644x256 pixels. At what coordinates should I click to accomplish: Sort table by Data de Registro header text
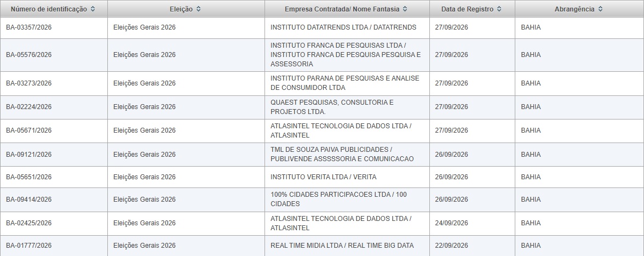[468, 9]
